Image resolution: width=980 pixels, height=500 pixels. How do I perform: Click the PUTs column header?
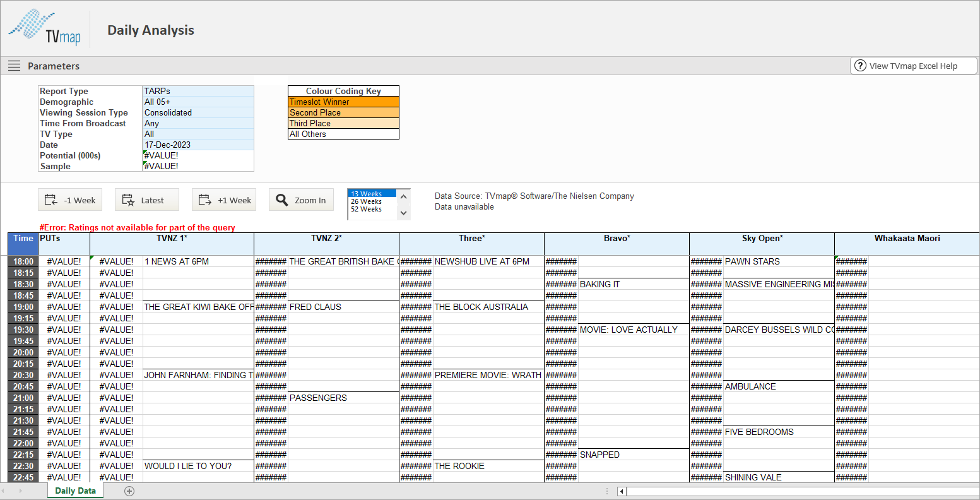pyautogui.click(x=64, y=244)
